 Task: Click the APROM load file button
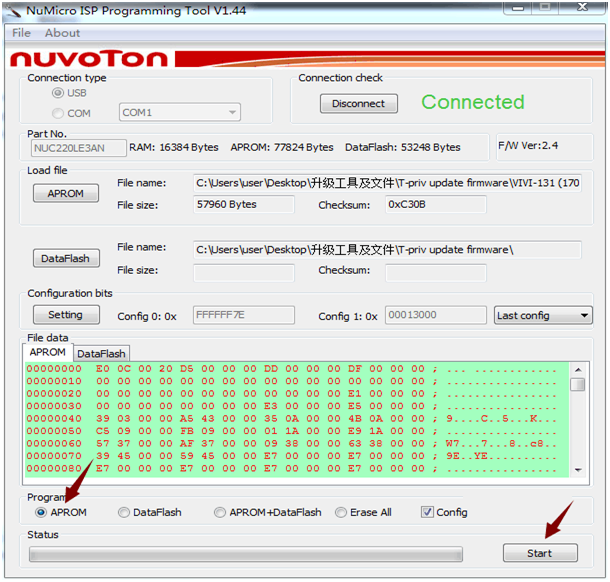point(66,193)
